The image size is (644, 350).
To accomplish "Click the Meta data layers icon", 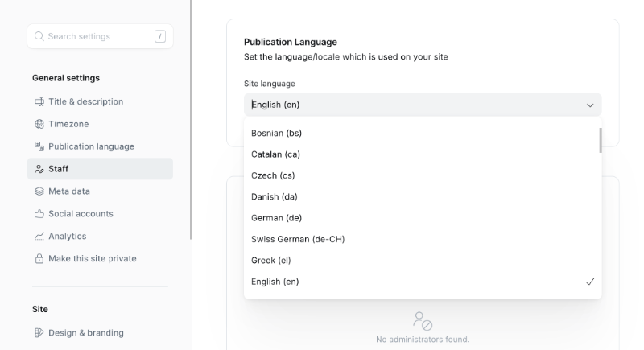I will pos(39,191).
